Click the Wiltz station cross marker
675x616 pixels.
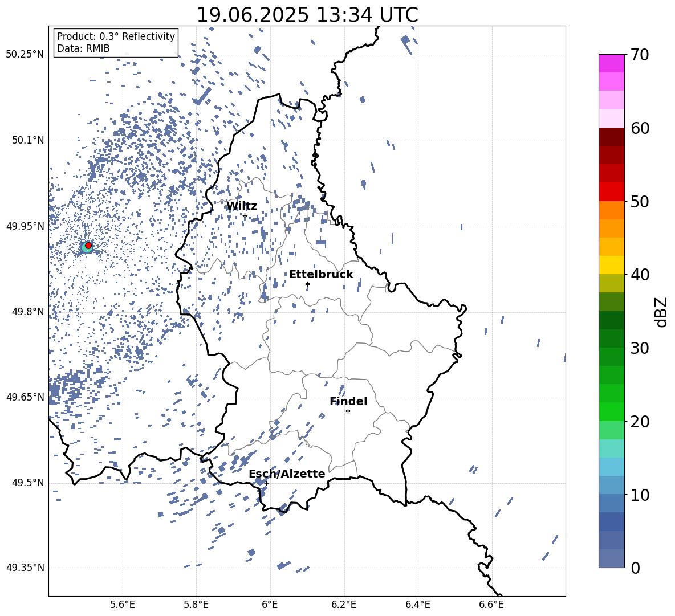245,216
